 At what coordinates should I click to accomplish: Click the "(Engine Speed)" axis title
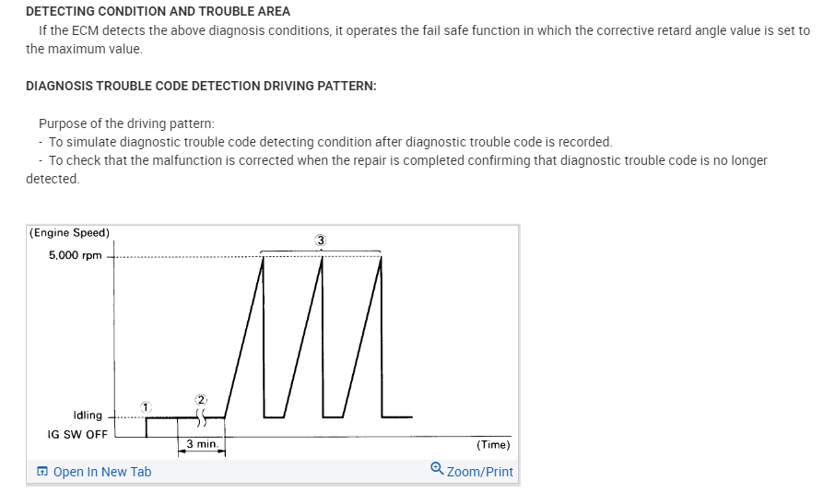[x=69, y=232]
